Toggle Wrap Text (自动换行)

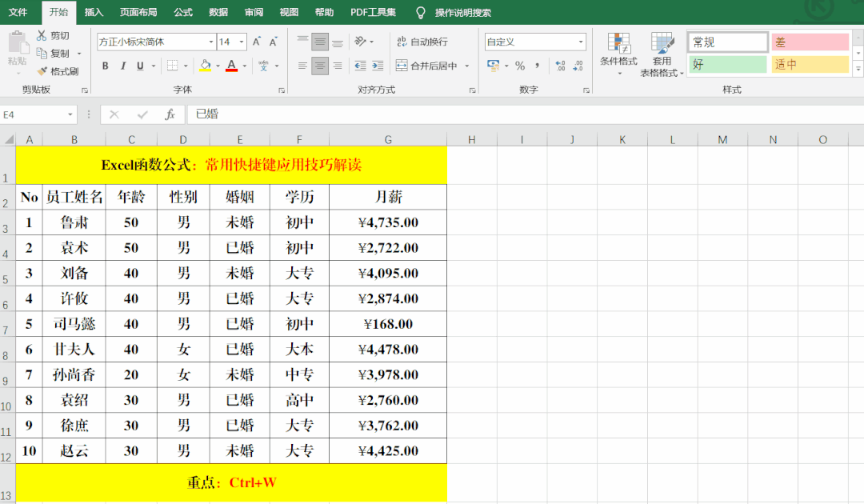pyautogui.click(x=422, y=42)
